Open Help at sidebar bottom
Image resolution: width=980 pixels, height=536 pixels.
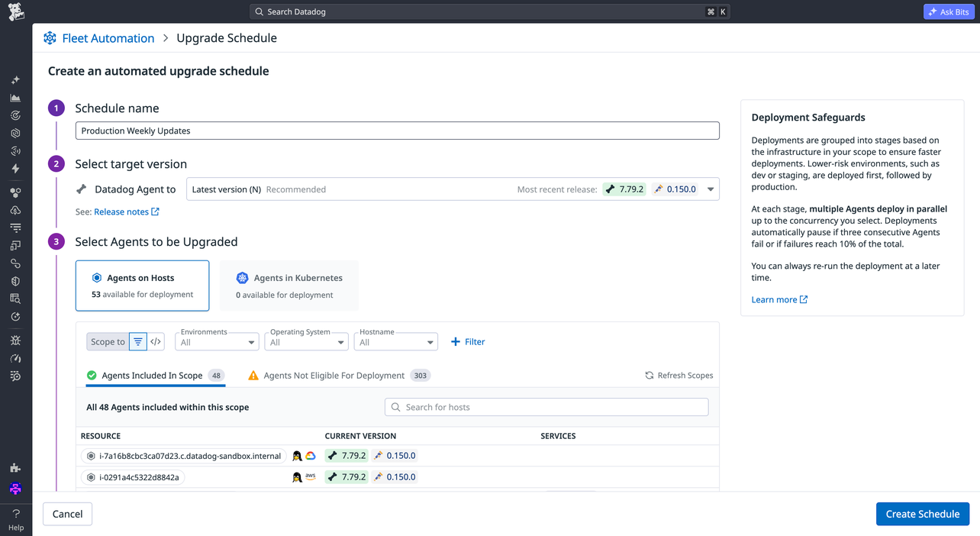click(x=16, y=520)
